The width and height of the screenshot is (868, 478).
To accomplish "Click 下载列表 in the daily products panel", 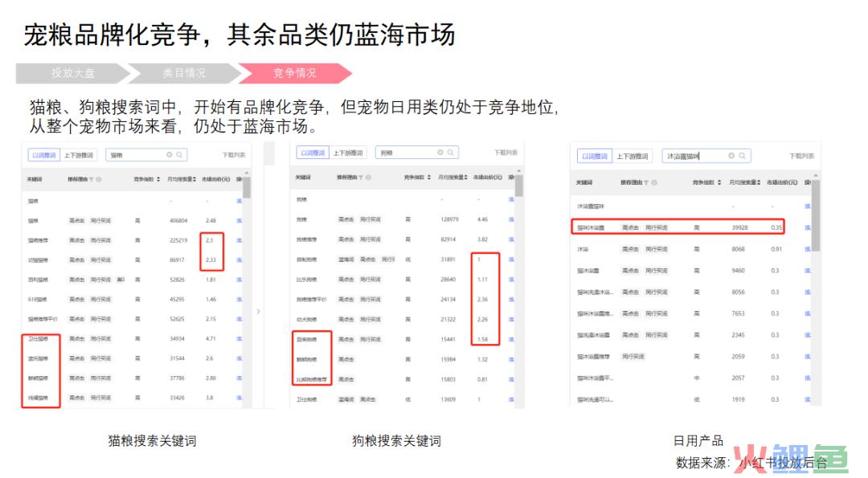I will [801, 156].
